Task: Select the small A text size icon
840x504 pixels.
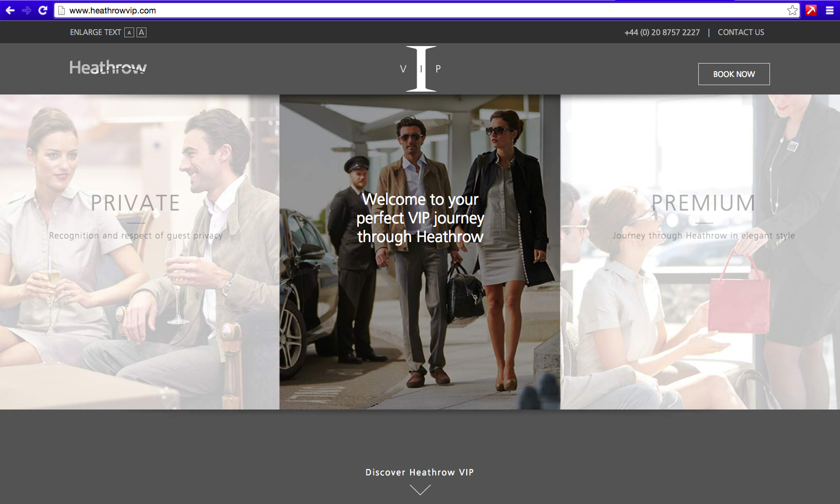Action: click(129, 33)
